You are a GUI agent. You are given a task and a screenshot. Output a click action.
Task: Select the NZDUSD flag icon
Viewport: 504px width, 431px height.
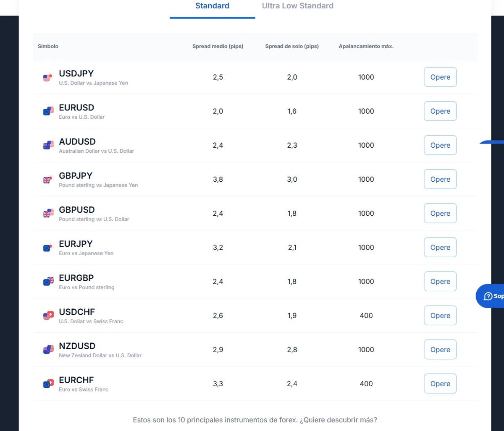pyautogui.click(x=48, y=350)
